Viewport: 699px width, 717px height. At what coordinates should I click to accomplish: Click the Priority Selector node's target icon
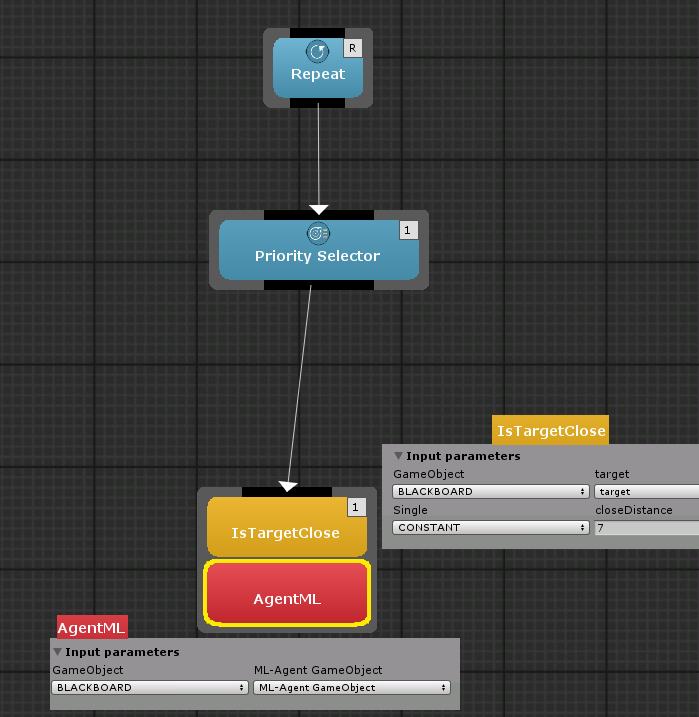click(318, 233)
